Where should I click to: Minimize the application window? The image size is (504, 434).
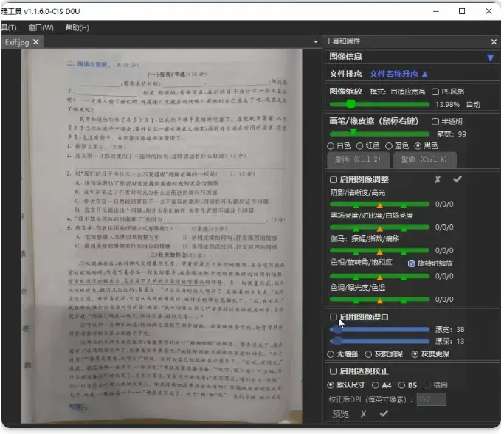click(436, 11)
